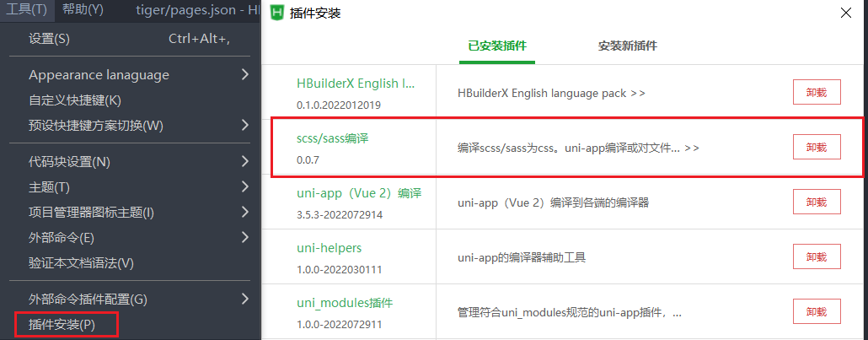The height and width of the screenshot is (340, 868).
Task: Uninstall the uni_modules插件 plugin
Action: [x=817, y=311]
